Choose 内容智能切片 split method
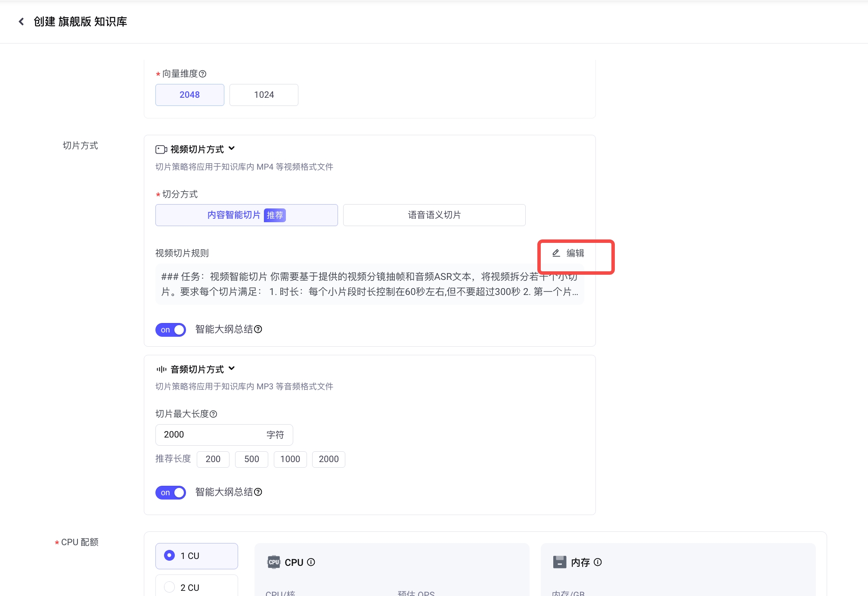The width and height of the screenshot is (868, 596). point(246,215)
